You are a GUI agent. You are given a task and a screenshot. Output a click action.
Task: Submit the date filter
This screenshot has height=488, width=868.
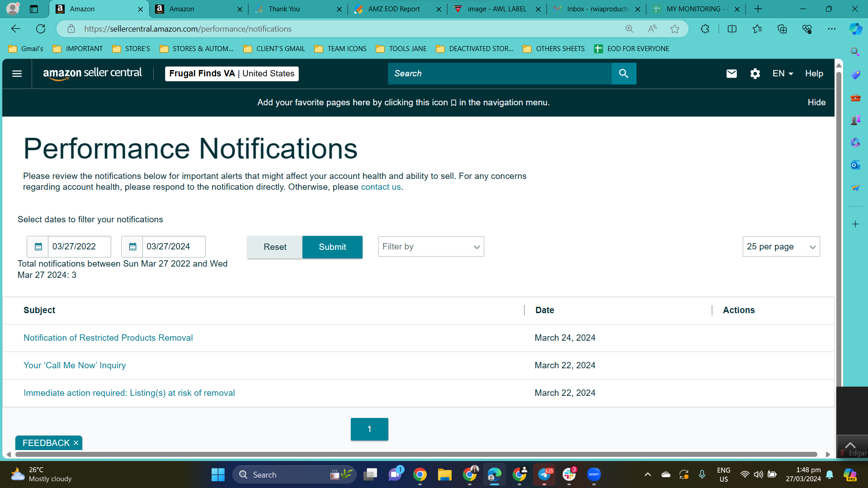(332, 247)
